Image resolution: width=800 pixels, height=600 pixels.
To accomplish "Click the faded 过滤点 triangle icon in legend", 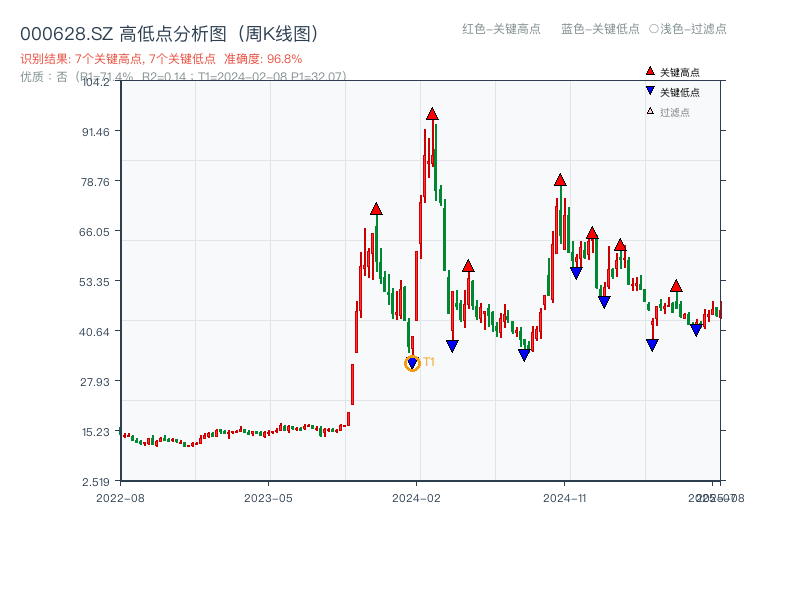I will coord(650,110).
